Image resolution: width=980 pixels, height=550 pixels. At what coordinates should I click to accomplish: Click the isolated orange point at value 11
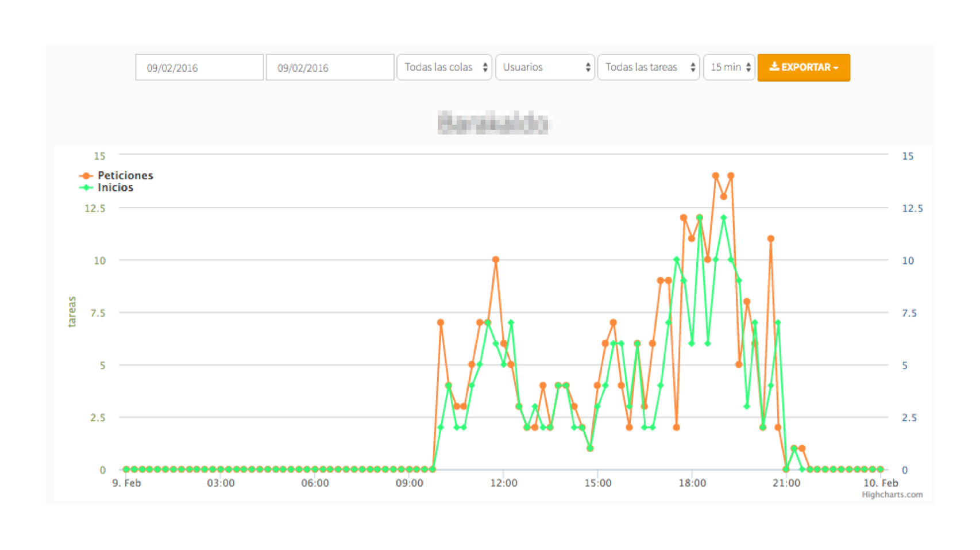[770, 239]
